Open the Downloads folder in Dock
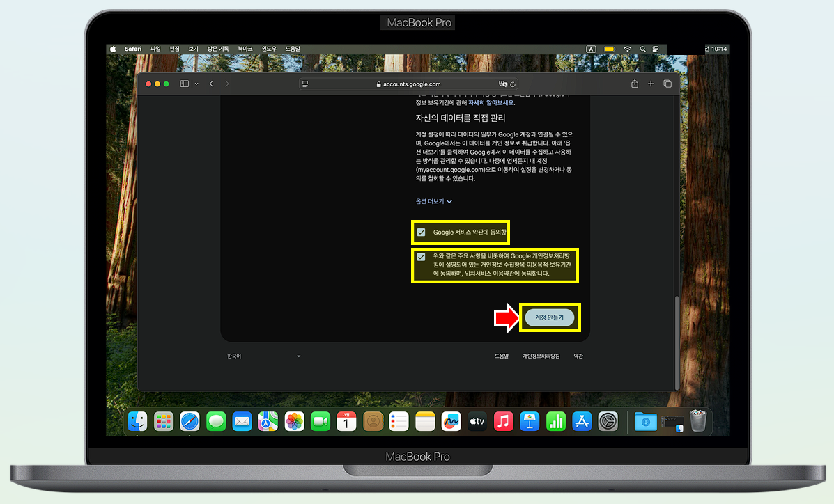Screen dimensions: 834x504 coord(645,422)
